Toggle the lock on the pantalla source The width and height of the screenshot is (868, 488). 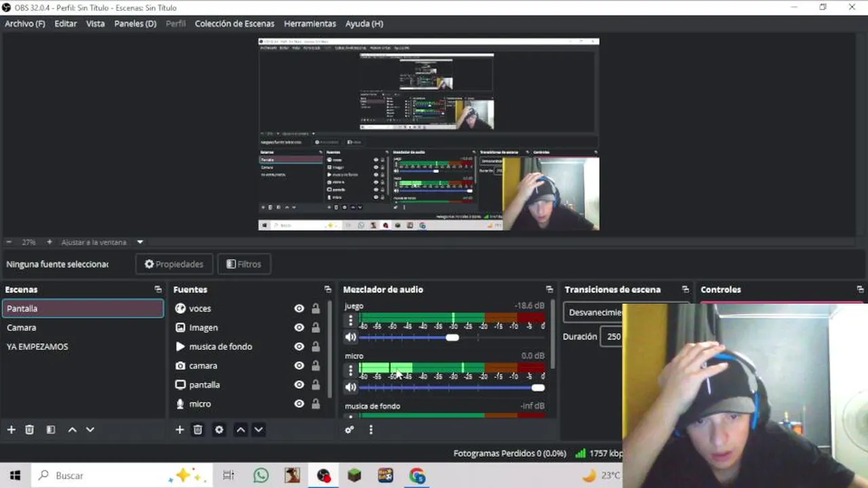click(x=315, y=384)
